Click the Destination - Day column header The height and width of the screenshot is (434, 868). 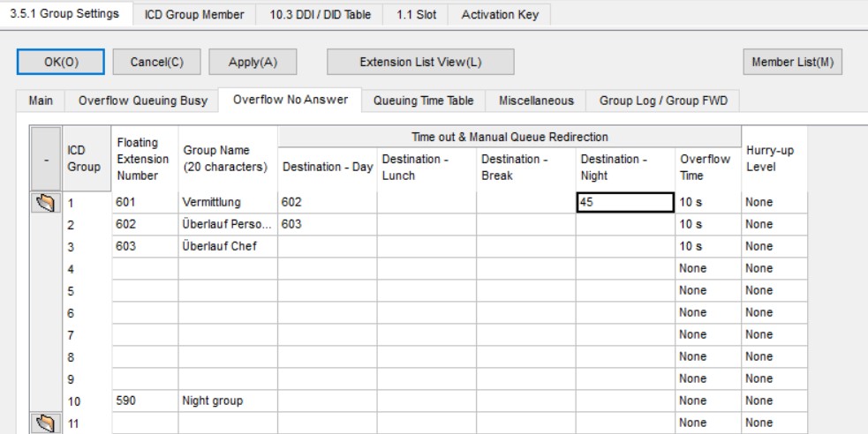pos(328,168)
